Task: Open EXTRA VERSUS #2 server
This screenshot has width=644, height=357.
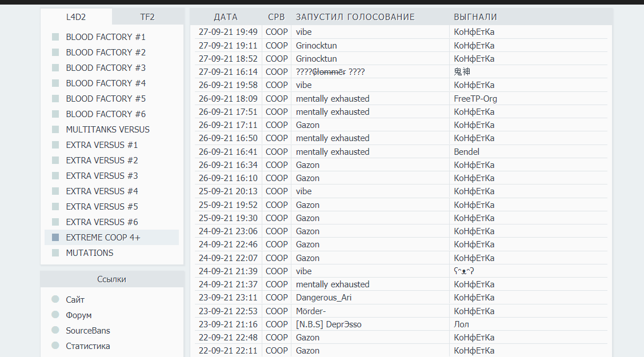Action: click(x=102, y=161)
